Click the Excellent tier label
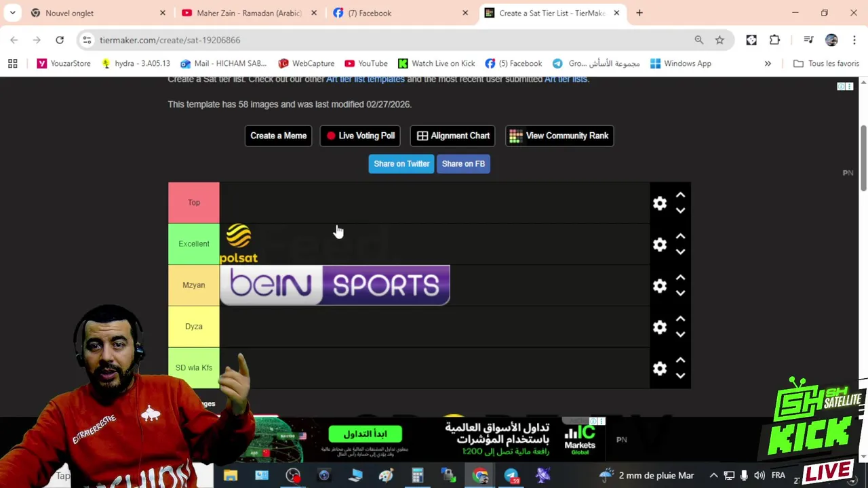Image resolution: width=868 pixels, height=488 pixels. click(194, 244)
